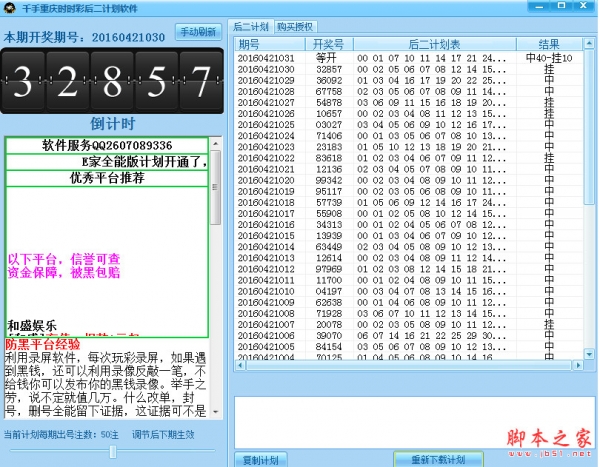Select row 20160421023 with number 23183
Screen dimensions: 600x467
pos(409,147)
